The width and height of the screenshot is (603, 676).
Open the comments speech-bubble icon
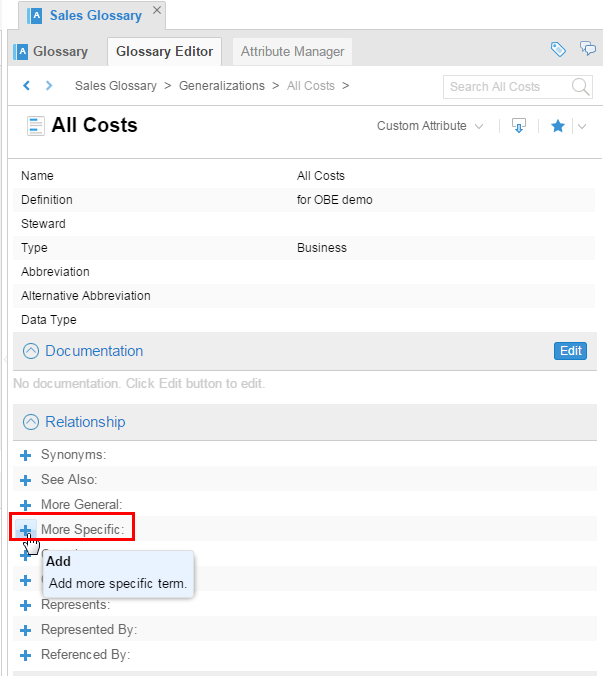[587, 49]
